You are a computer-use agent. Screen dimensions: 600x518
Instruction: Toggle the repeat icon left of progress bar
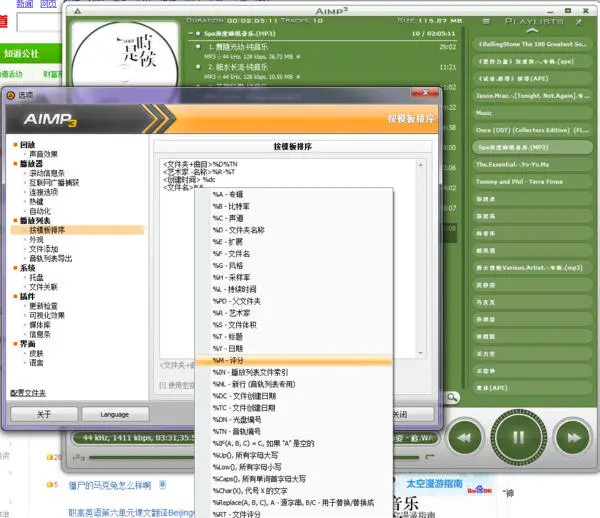[78, 458]
